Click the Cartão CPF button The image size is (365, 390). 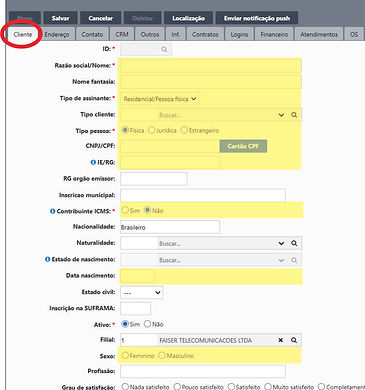tap(243, 146)
